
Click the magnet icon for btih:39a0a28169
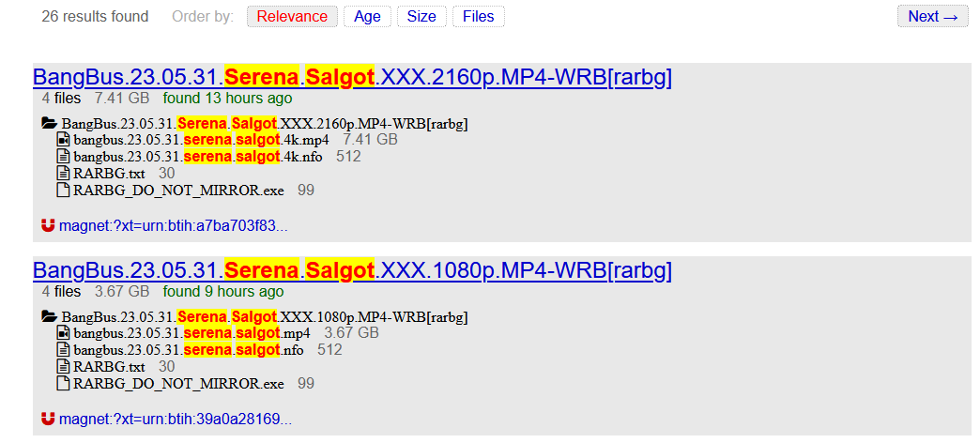(48, 418)
